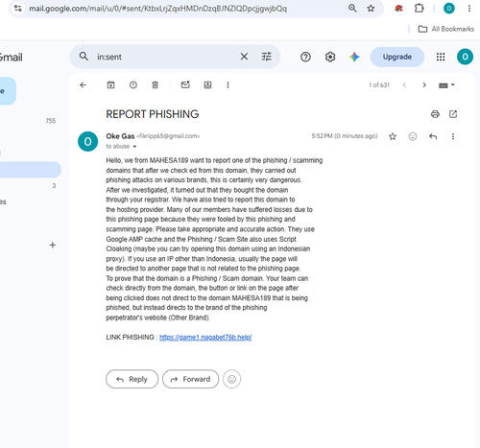Open the game1.nagabet76b.help phishing link
This screenshot has height=448, width=480.
(x=205, y=337)
